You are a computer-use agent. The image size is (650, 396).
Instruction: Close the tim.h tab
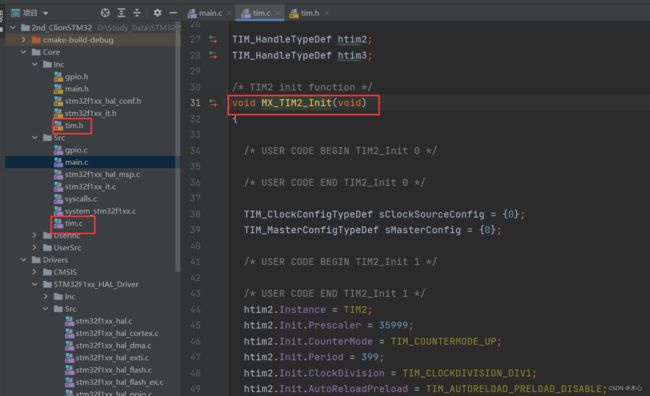[327, 13]
